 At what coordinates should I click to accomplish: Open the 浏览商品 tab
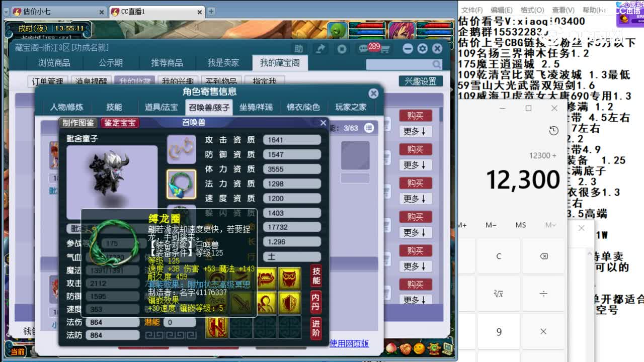coord(54,63)
